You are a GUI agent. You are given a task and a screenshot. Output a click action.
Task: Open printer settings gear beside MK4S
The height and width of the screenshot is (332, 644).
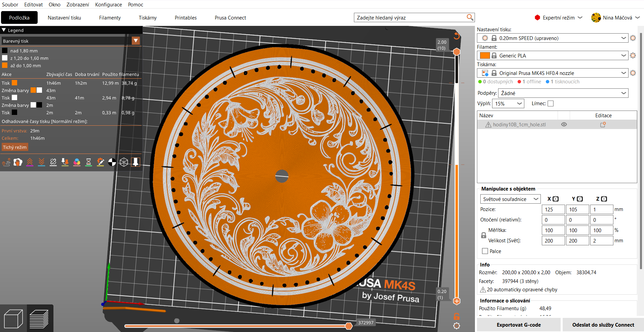(x=633, y=73)
